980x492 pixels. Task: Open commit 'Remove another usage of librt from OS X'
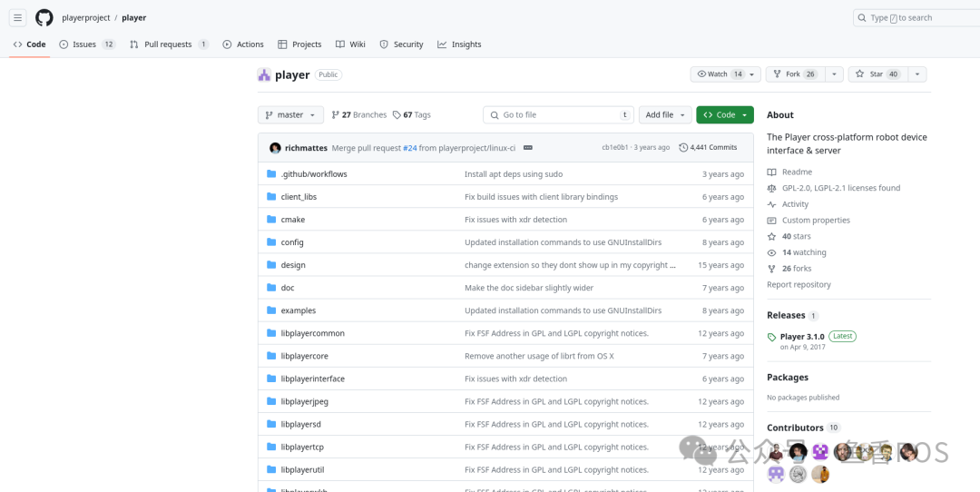pos(539,356)
